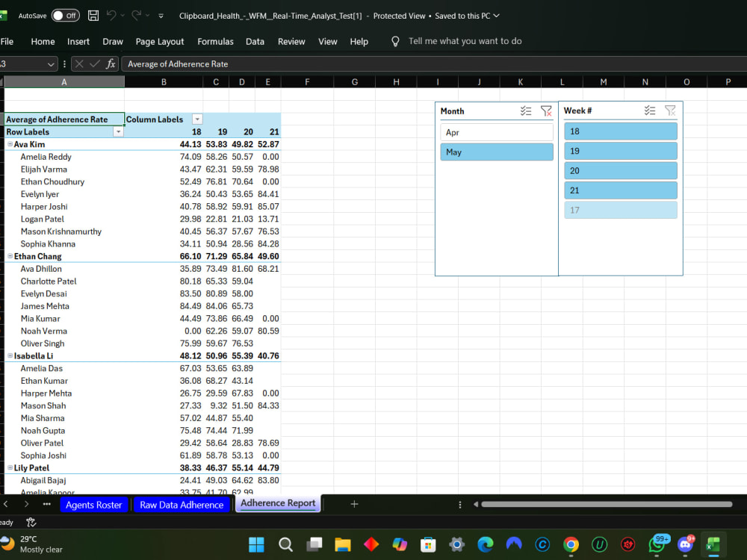Open Column Labels filter dropdown

pos(197,119)
